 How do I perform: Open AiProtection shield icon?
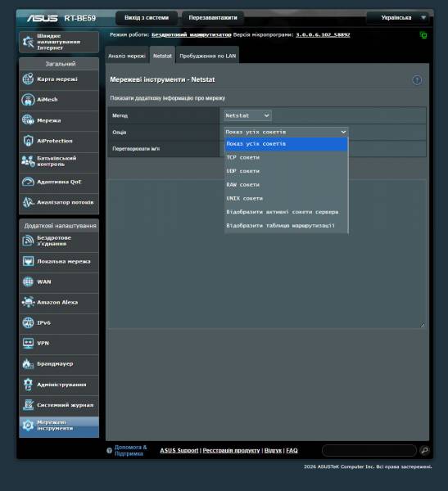28,141
